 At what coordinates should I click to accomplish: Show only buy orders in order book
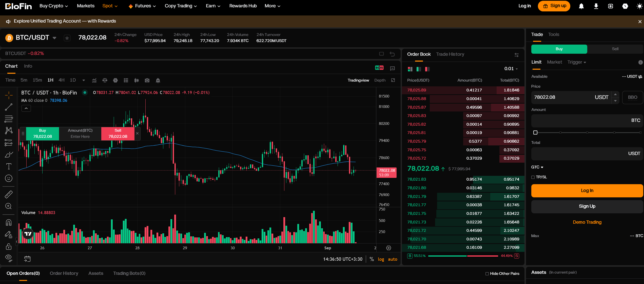click(x=419, y=69)
